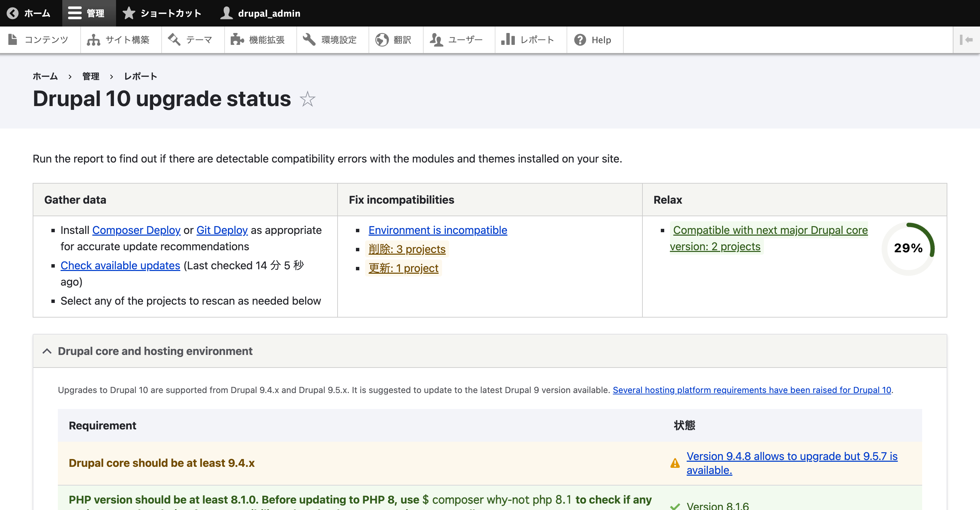
Task: Open the サイト構築 menu item
Action: tap(120, 39)
